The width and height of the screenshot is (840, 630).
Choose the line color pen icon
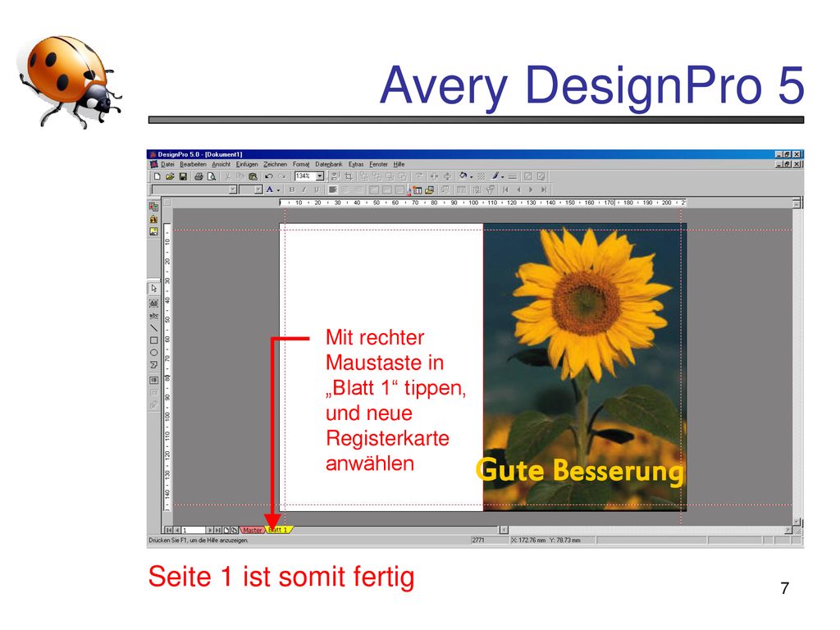point(496,176)
